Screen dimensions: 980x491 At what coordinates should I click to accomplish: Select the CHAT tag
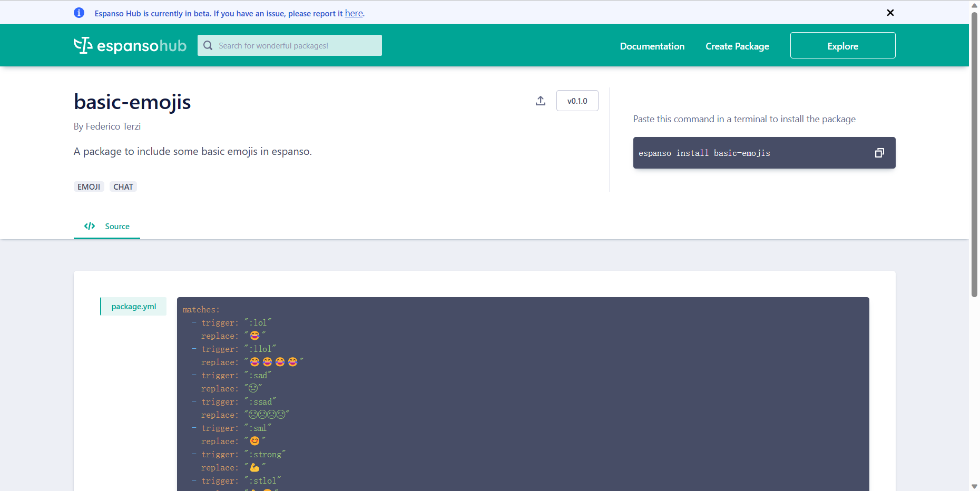(123, 186)
